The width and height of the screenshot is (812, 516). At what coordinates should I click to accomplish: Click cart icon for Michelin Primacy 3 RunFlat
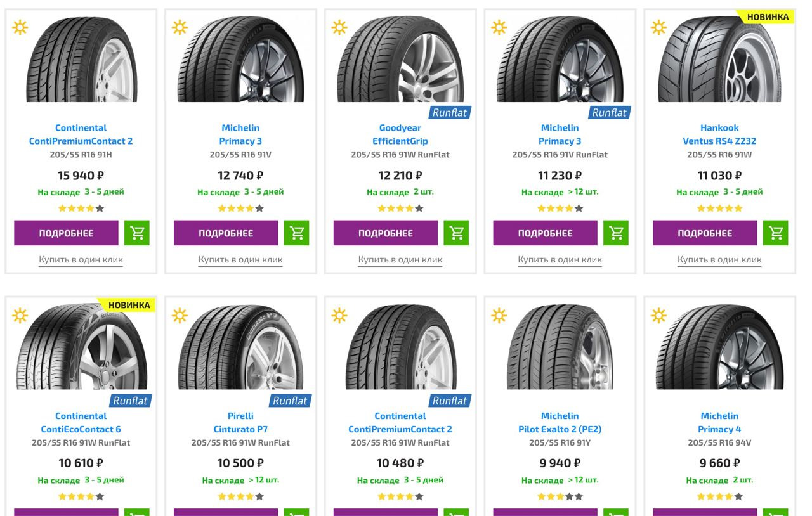click(x=616, y=233)
